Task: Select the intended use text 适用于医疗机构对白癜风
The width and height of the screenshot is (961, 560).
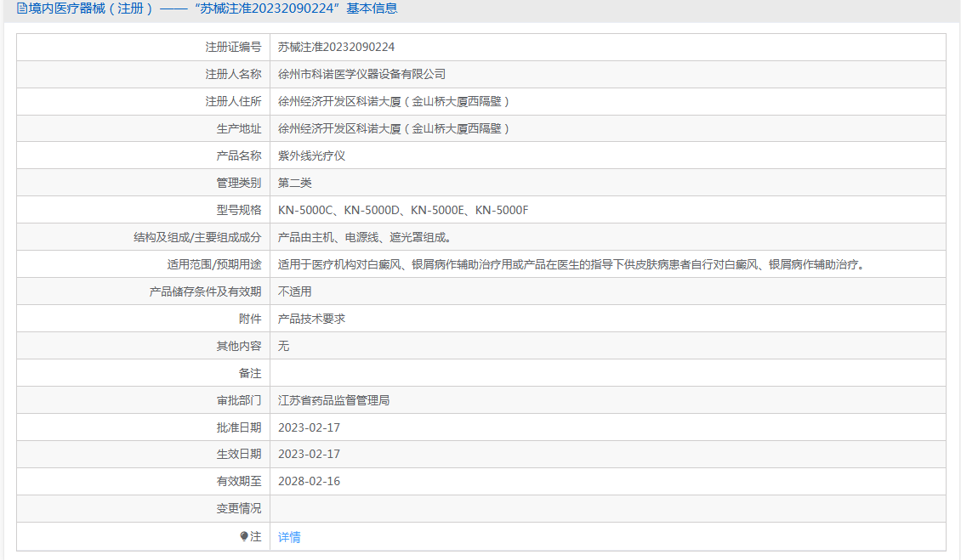Action: coord(573,264)
